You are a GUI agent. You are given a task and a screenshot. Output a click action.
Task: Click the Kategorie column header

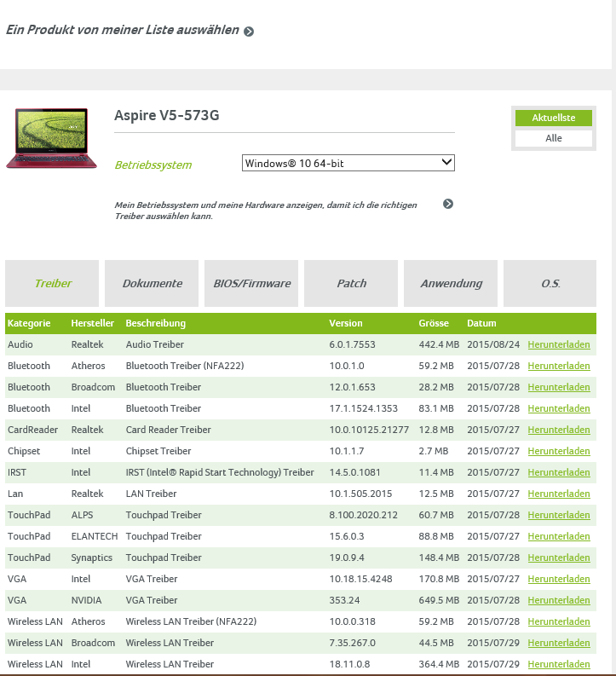(x=29, y=323)
